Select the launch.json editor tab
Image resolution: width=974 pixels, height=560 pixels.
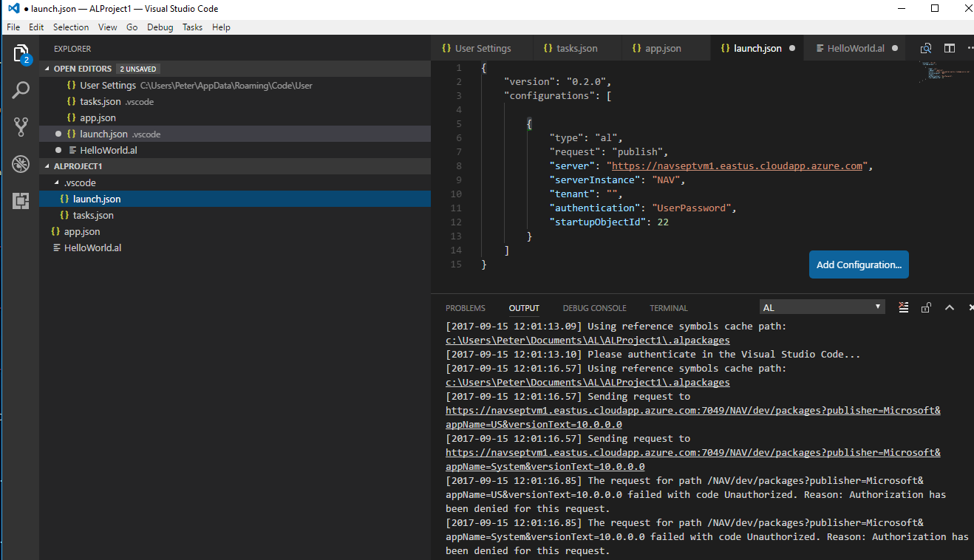pos(757,48)
